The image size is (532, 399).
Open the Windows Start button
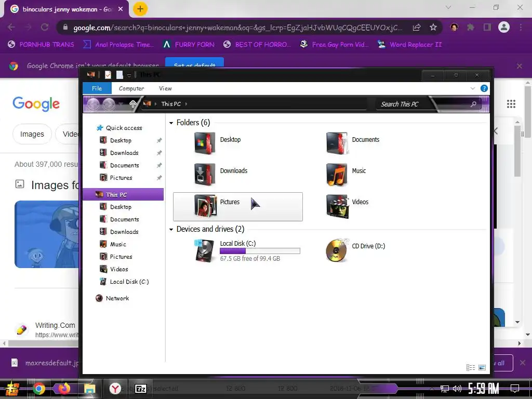click(x=12, y=389)
